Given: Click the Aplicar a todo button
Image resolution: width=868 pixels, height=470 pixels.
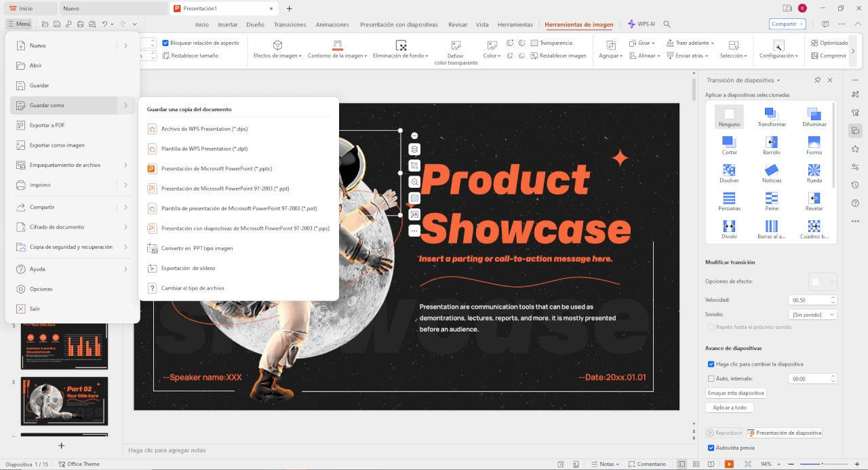Looking at the screenshot, I should (729, 407).
